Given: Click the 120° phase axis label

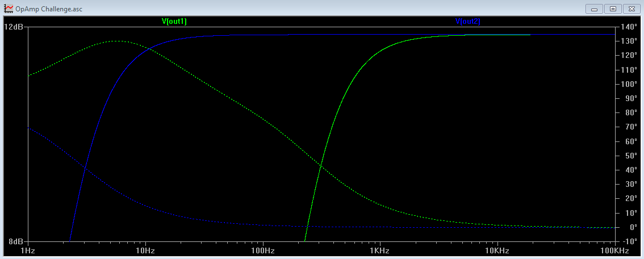Looking at the screenshot, I should (x=629, y=56).
